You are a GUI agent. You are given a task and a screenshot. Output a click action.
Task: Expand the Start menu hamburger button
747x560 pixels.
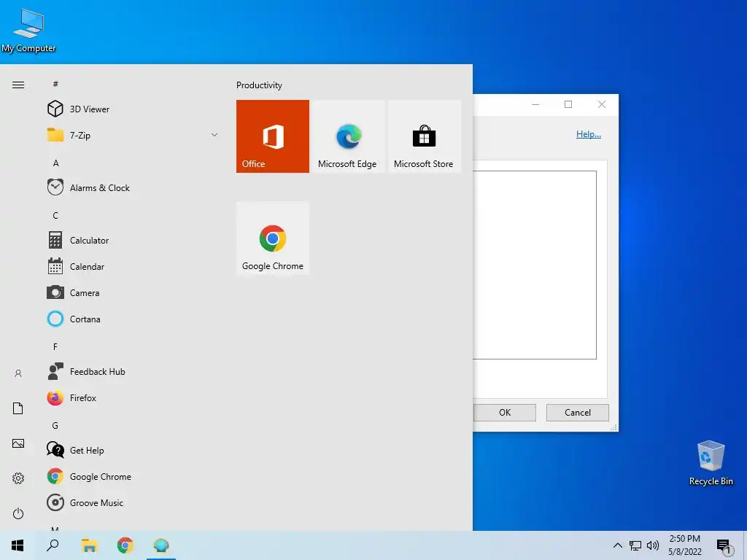[x=18, y=85]
